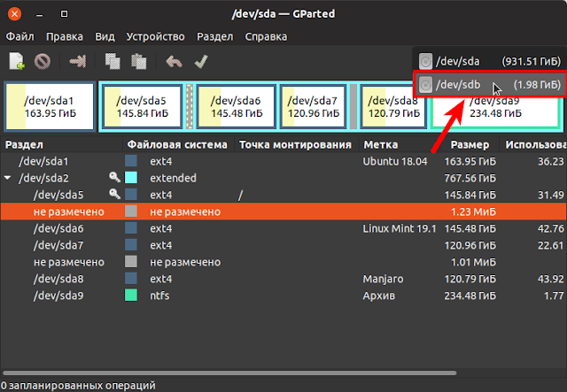The height and width of the screenshot is (392, 567).
Task: Click the Manjaro label cell
Action: [x=383, y=279]
